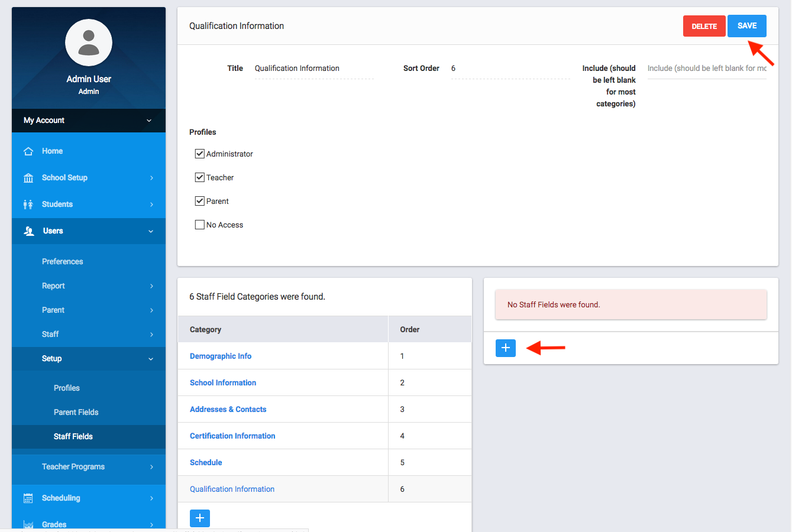Screen dimensions: 792x532
Task: Add a new staff field with plus button
Action: (x=506, y=348)
